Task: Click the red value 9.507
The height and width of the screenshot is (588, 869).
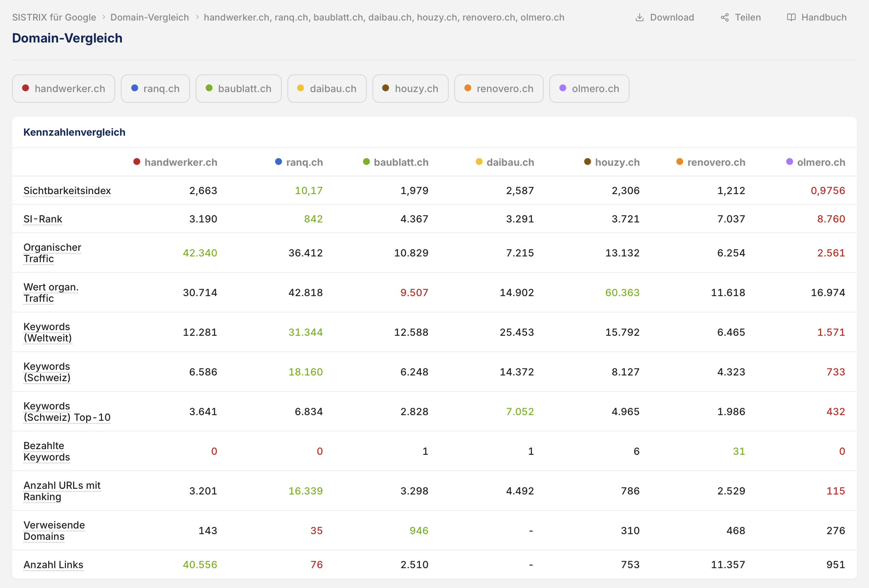Action: pos(414,293)
